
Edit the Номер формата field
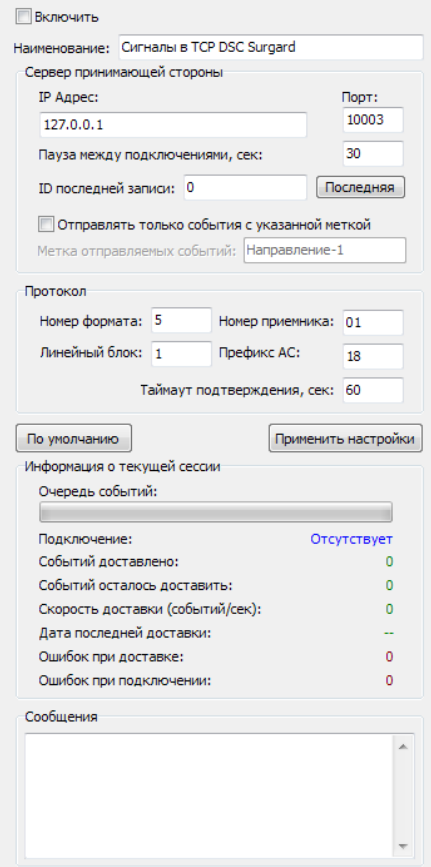[x=181, y=320]
